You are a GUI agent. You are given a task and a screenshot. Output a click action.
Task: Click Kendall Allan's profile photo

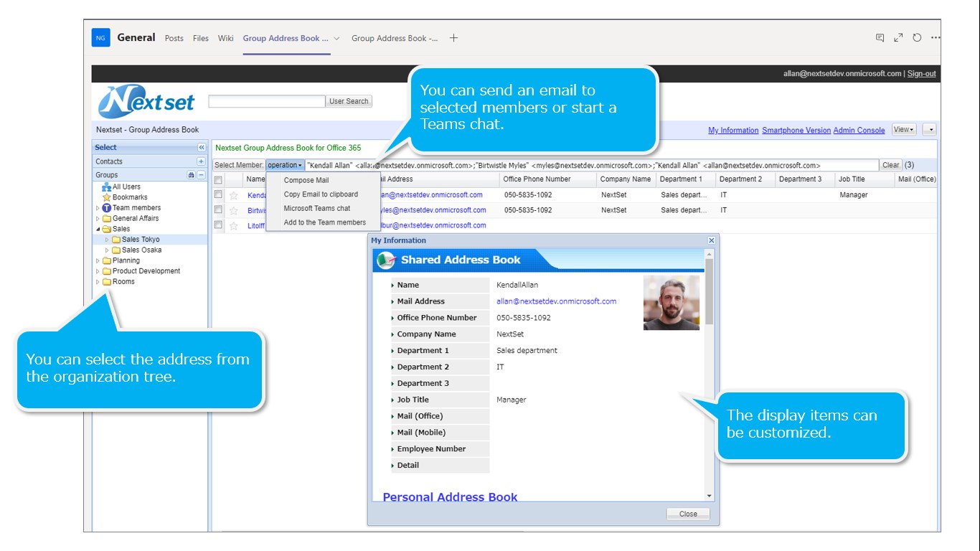tap(672, 303)
